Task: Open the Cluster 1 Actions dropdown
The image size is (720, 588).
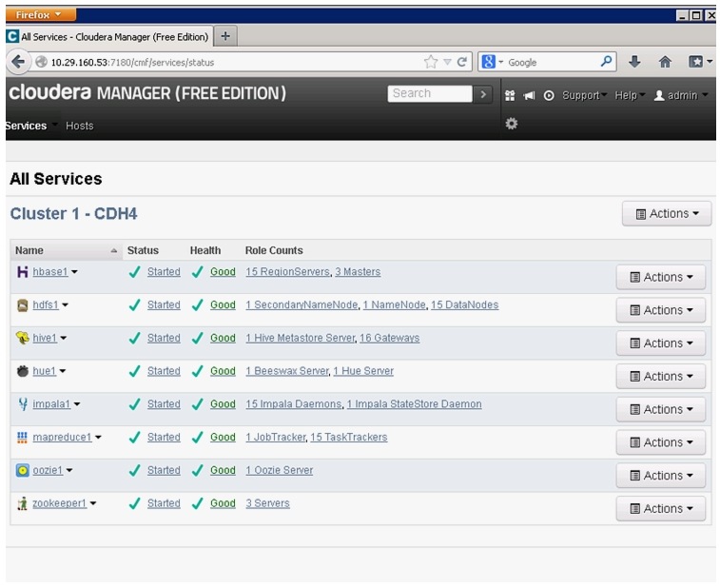Action: [x=667, y=214]
